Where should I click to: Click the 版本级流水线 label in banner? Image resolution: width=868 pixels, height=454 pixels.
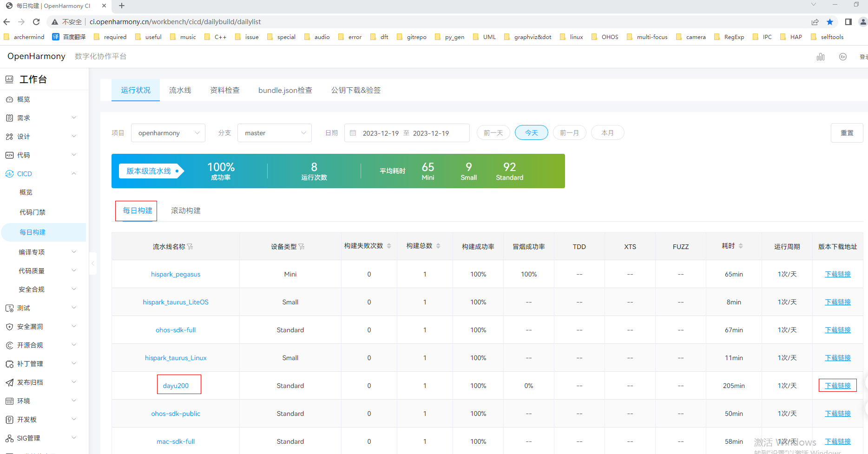click(x=149, y=171)
